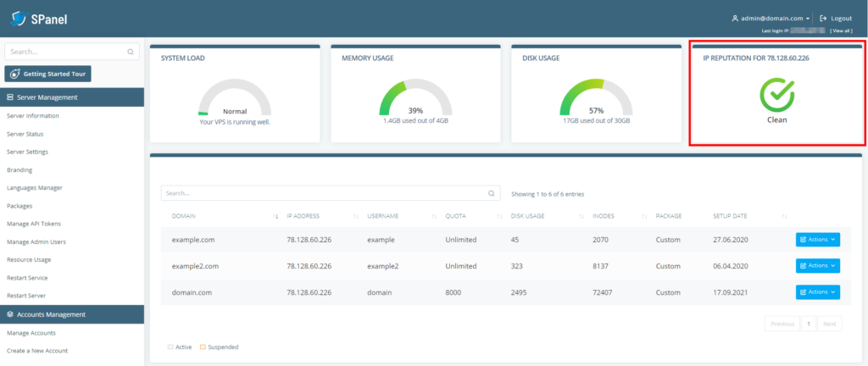The image size is (868, 366).
Task: Click the Active status legend box
Action: (170, 347)
